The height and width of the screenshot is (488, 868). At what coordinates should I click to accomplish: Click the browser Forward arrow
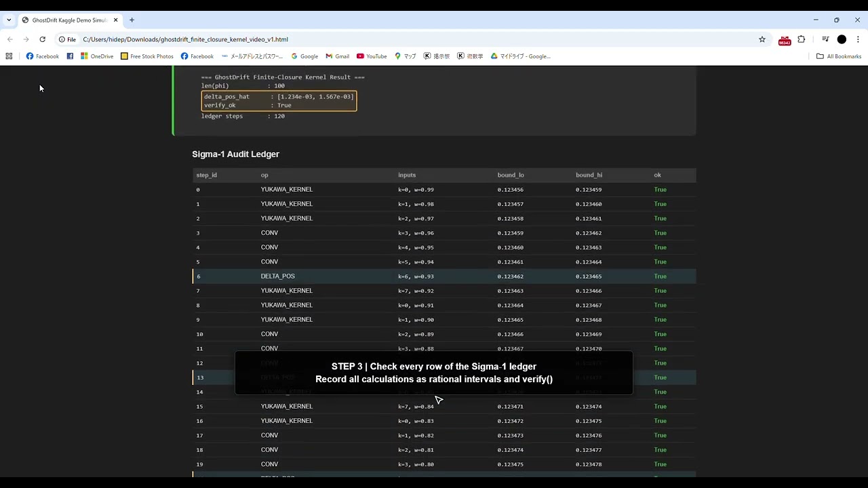tap(26, 39)
